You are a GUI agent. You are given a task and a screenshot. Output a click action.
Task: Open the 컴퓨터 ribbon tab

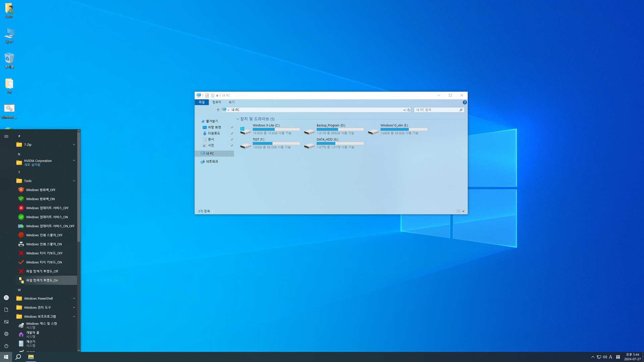click(x=217, y=102)
